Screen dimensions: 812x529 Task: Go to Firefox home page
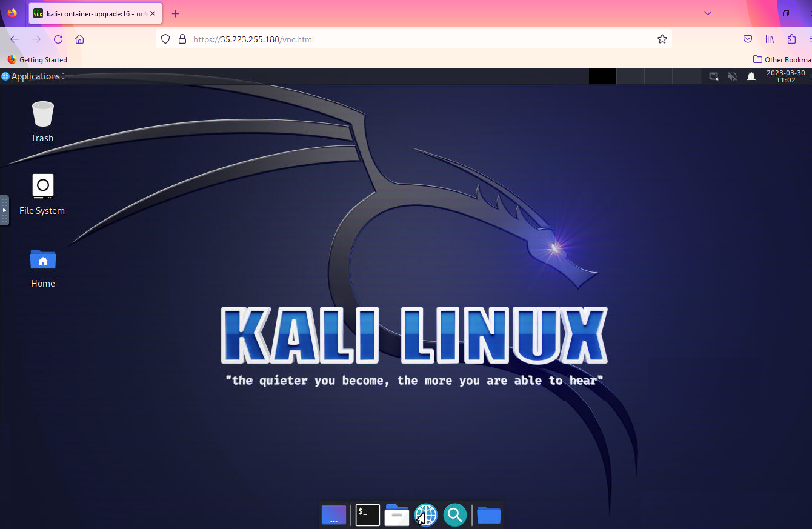[79, 39]
